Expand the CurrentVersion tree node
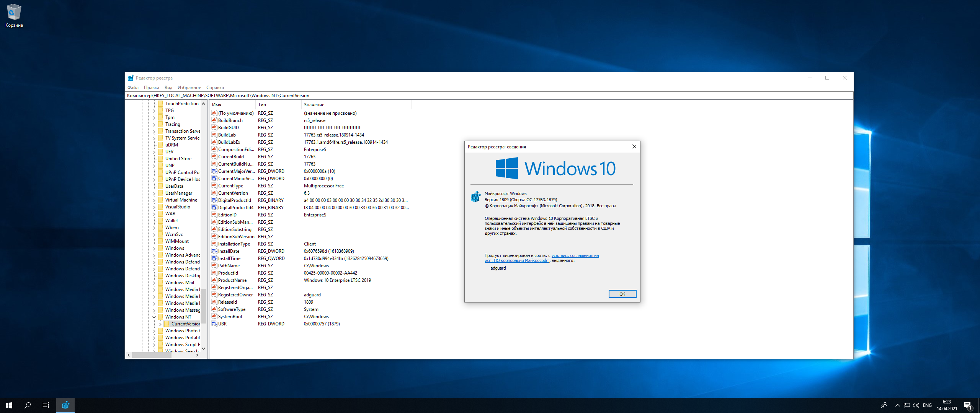This screenshot has width=980, height=413. coord(160,324)
